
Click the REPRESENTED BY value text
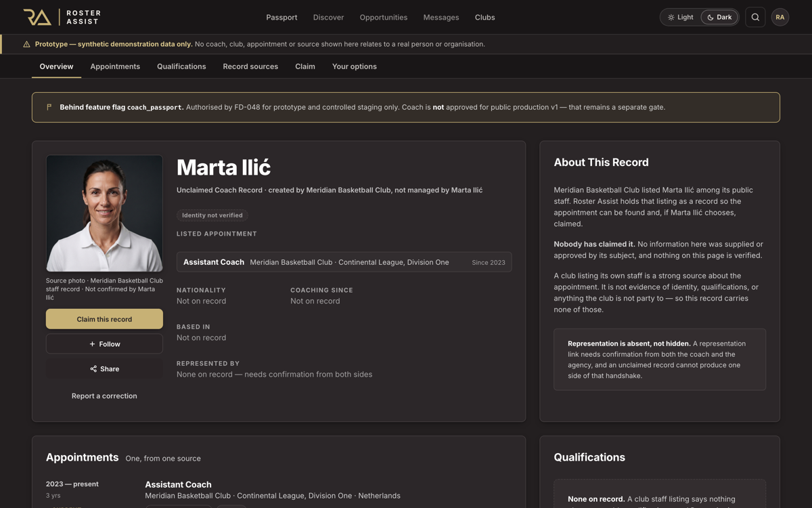(274, 374)
